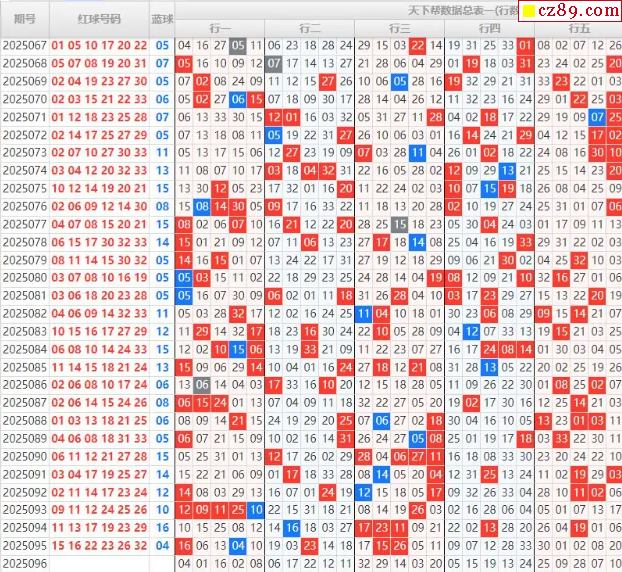Select issue number 2025067
This screenshot has height=572, width=622.
pos(25,45)
